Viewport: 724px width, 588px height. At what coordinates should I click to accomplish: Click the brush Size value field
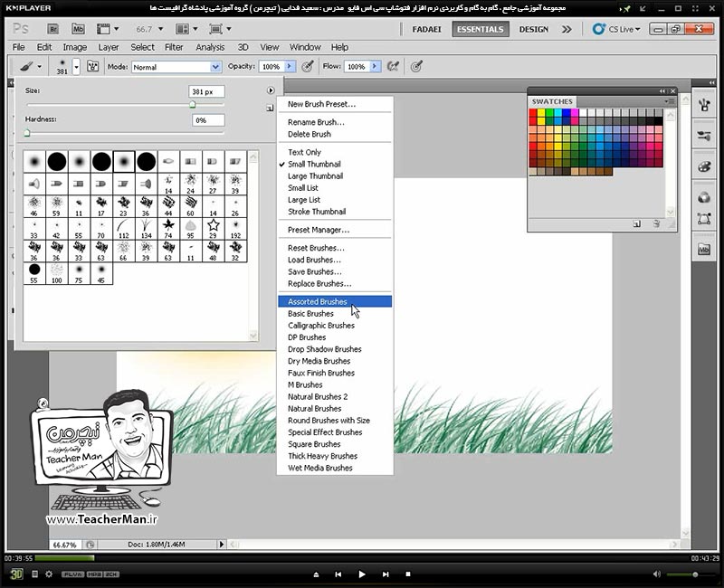click(x=207, y=92)
